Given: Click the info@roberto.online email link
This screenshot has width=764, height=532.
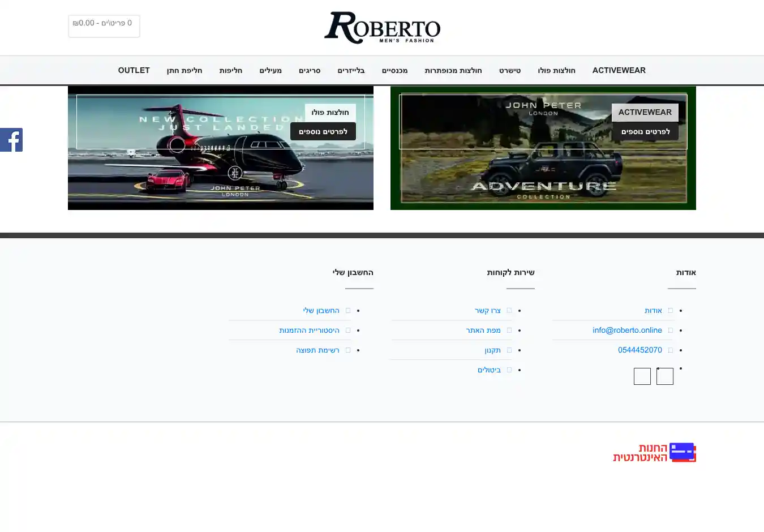Looking at the screenshot, I should coord(627,331).
